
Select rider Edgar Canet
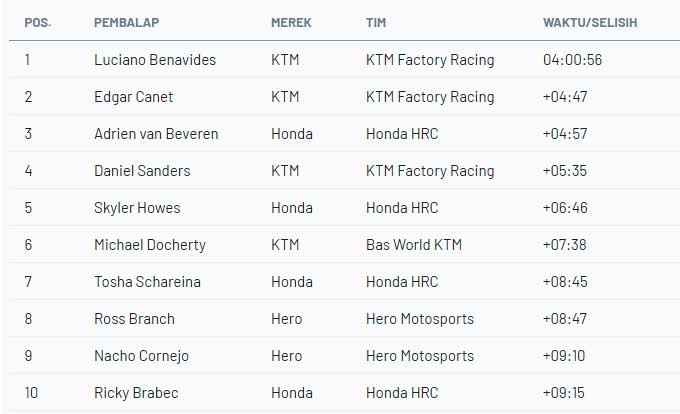pyautogui.click(x=133, y=97)
